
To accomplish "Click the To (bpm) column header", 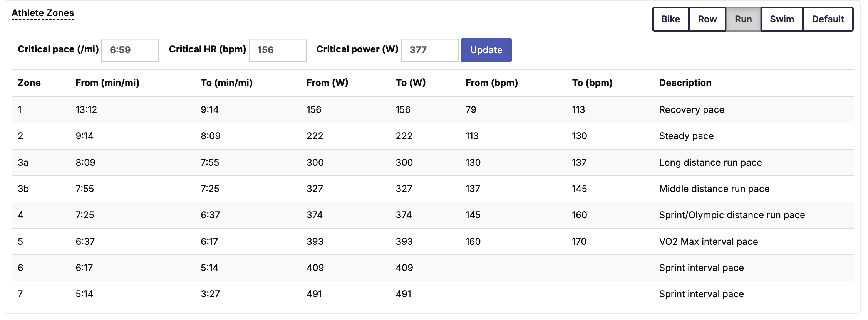I will [x=592, y=83].
